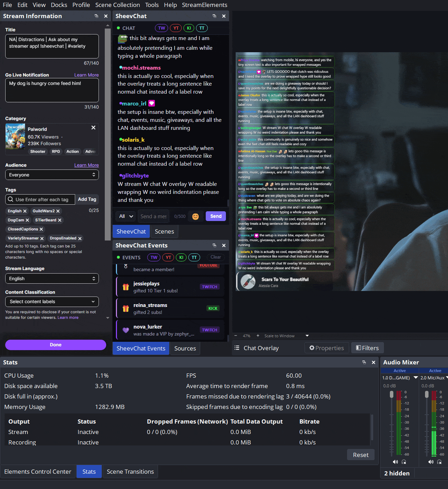Remove the STierBeard tag
Image resolution: width=448 pixels, height=489 pixels.
[x=60, y=220]
